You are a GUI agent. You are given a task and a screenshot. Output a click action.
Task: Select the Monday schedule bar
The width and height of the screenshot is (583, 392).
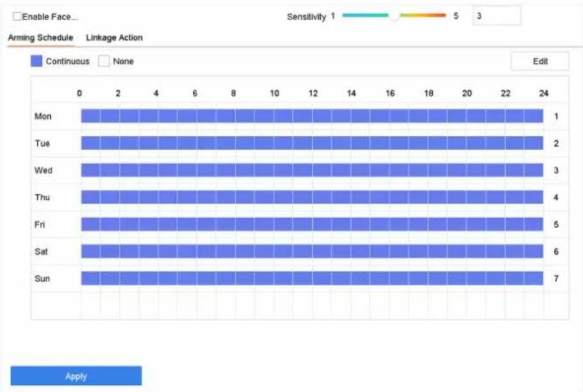point(312,116)
